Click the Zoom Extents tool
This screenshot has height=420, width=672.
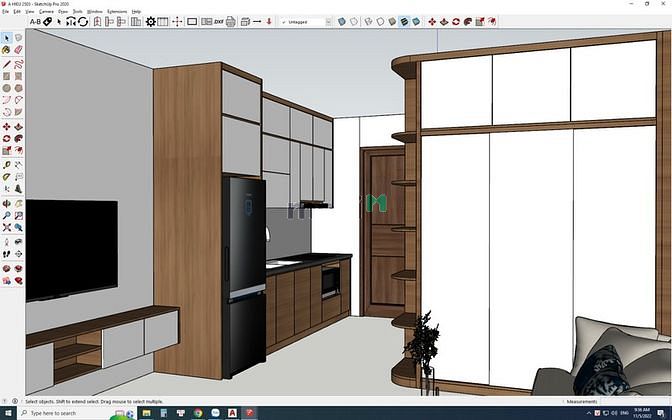point(6,228)
